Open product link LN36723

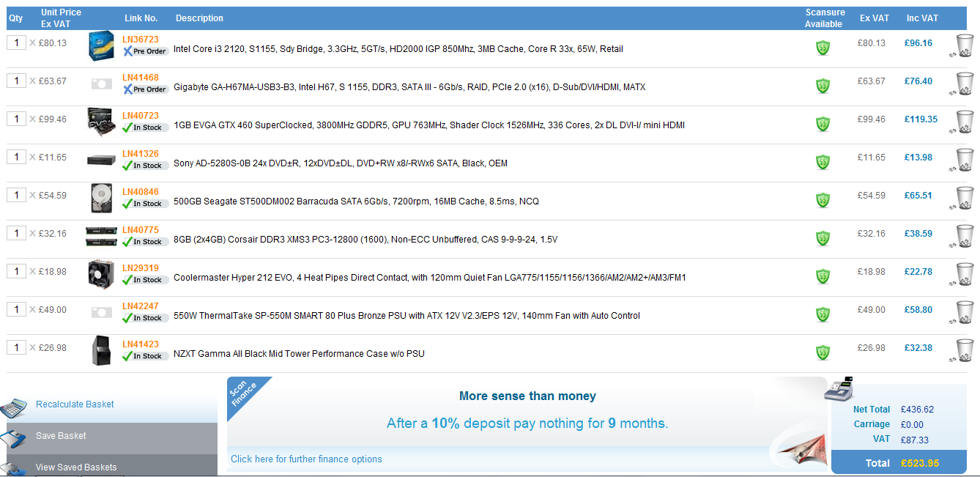(141, 40)
